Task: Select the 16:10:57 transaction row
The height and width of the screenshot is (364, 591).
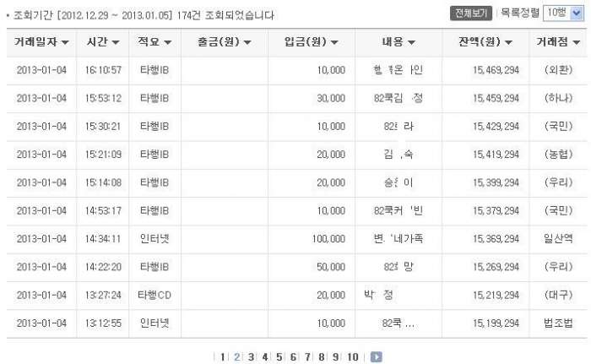Action: click(x=296, y=70)
